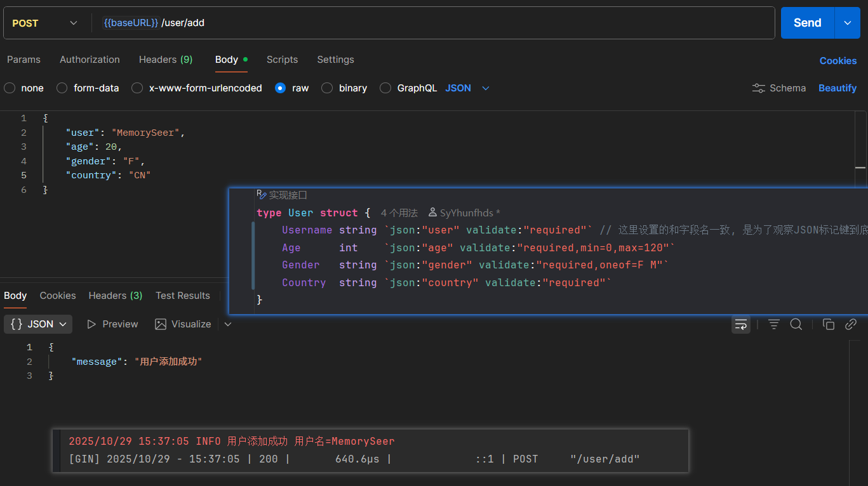Click the response link icon
868x486 pixels.
coord(851,324)
